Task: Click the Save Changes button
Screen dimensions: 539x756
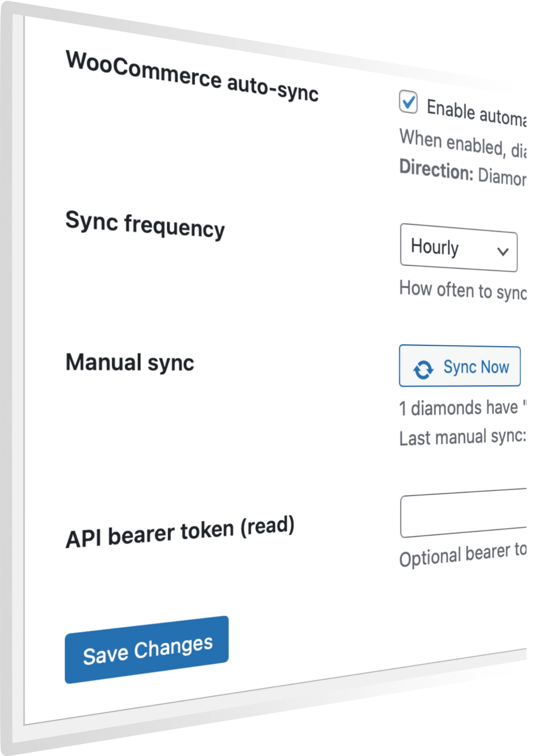Action: pyautogui.click(x=147, y=650)
